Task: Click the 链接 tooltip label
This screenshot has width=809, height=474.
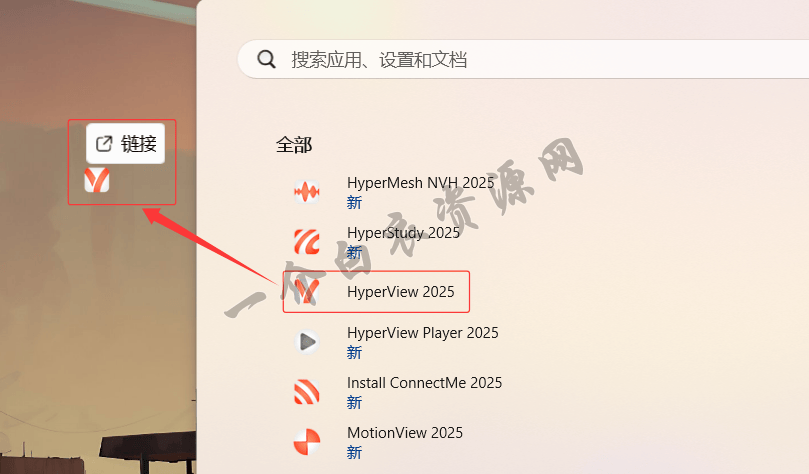Action: click(x=139, y=143)
